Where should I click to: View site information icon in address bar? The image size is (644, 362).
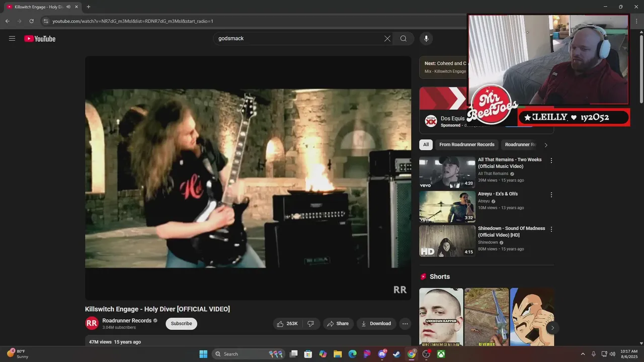[x=45, y=21]
